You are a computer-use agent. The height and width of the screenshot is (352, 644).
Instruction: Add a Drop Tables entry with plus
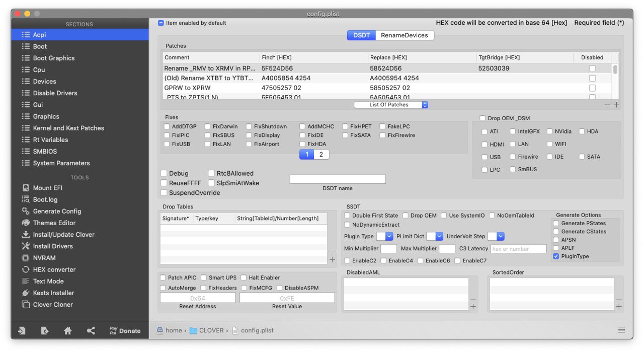(332, 259)
